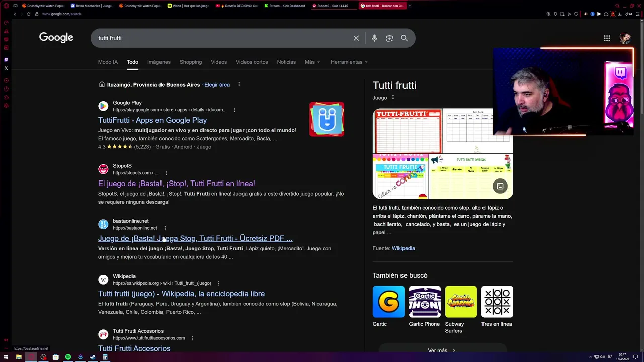Open the Google account avatar

pos(625,38)
